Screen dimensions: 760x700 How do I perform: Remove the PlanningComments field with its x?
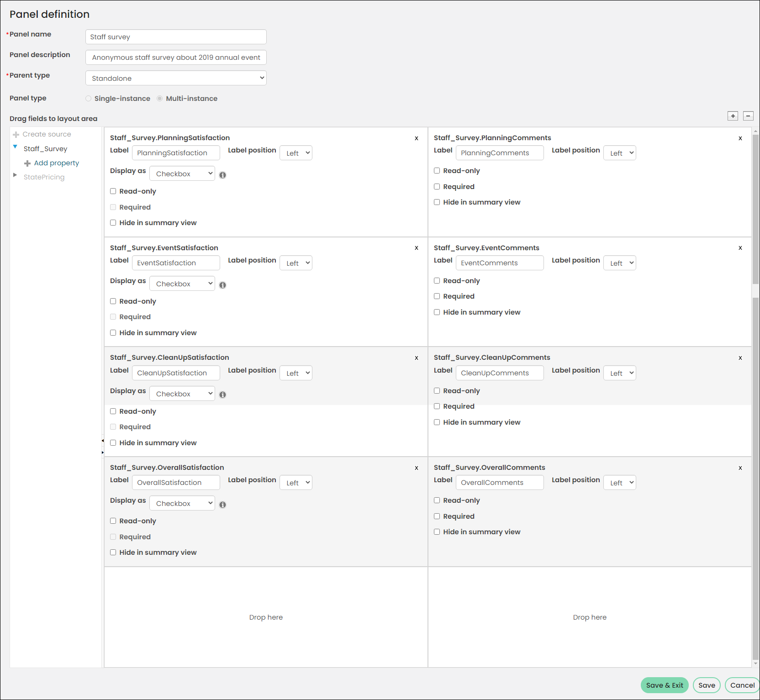tap(740, 138)
